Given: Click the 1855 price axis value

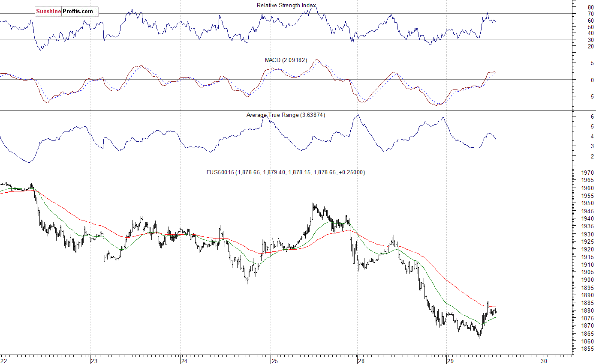Looking at the screenshot, I should point(587,349).
